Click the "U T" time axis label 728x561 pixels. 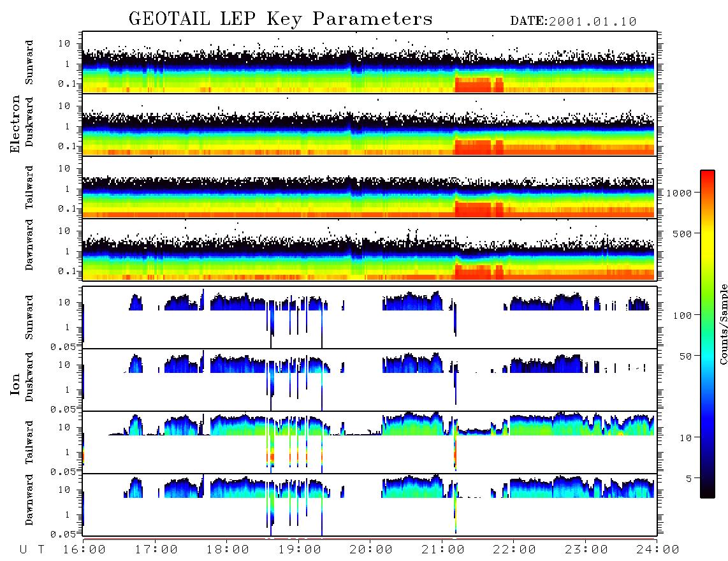(x=33, y=550)
